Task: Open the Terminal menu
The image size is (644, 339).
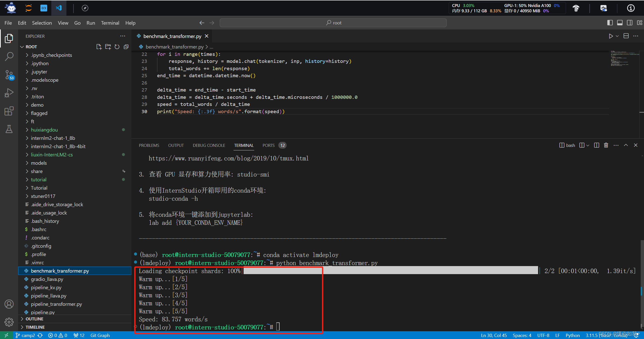Action: [x=110, y=23]
